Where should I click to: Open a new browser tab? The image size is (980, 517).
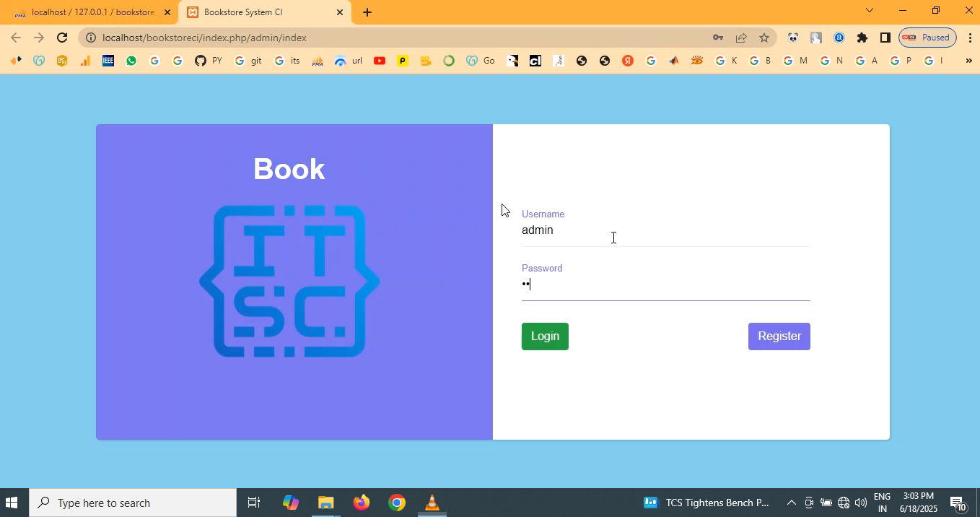click(x=367, y=12)
